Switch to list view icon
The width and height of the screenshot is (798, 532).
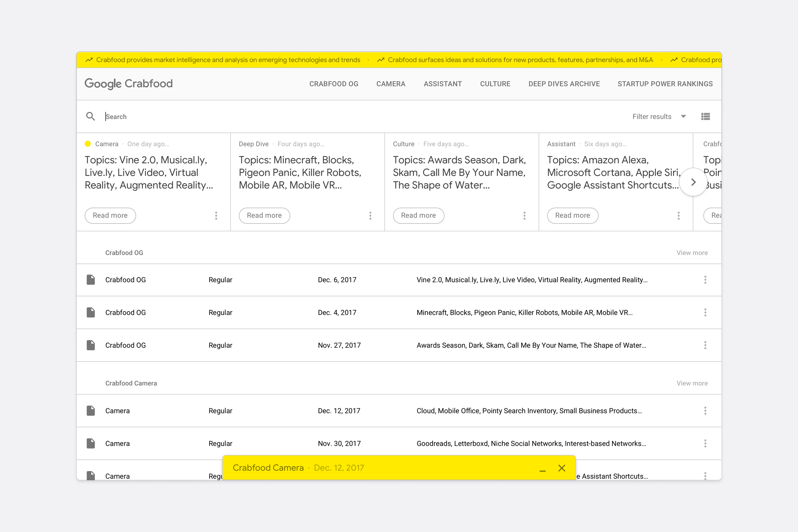click(705, 116)
